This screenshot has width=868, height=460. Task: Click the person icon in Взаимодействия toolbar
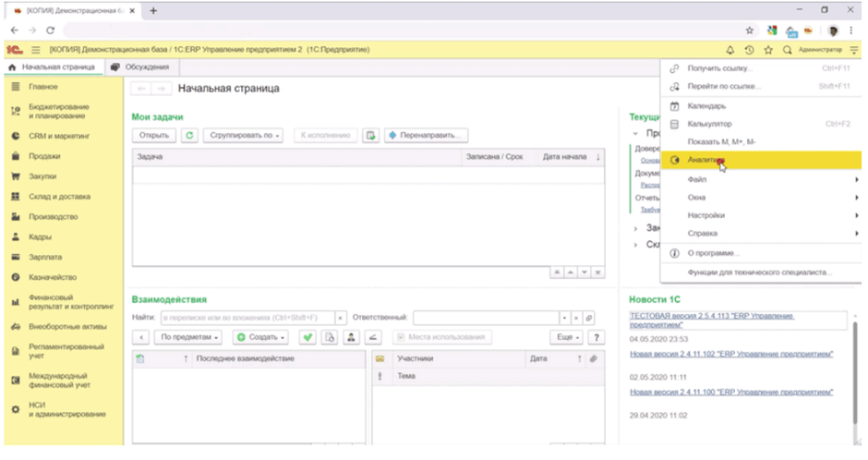351,337
